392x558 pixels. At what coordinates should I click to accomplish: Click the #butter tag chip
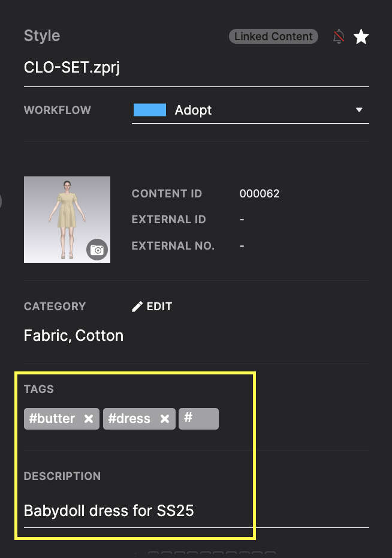pyautogui.click(x=62, y=419)
